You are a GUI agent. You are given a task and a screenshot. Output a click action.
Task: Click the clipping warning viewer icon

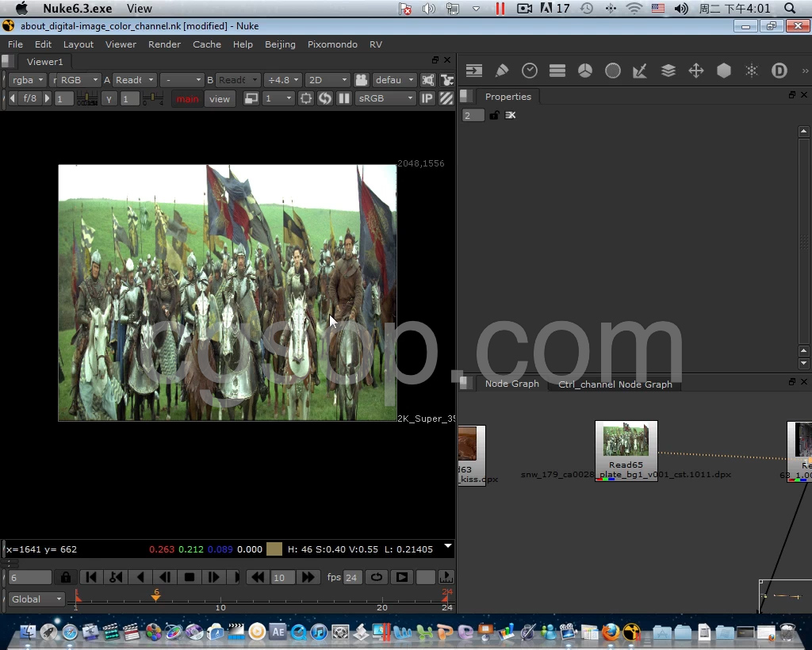pyautogui.click(x=427, y=80)
